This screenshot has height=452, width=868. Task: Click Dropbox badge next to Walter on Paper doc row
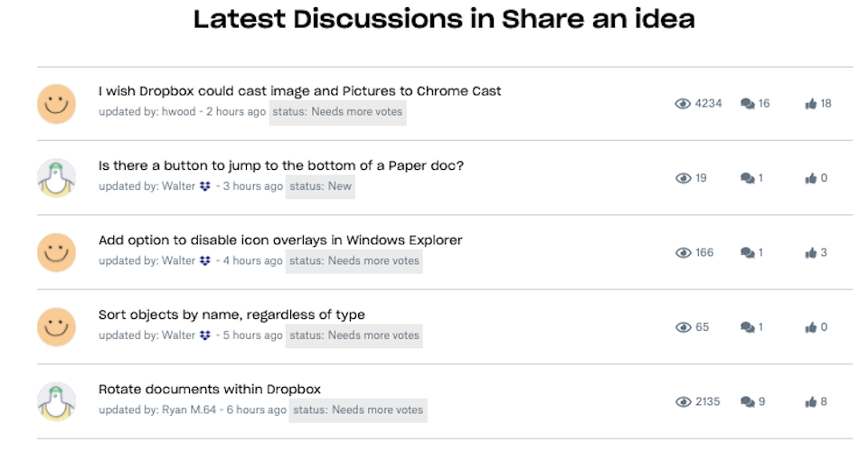pos(205,186)
